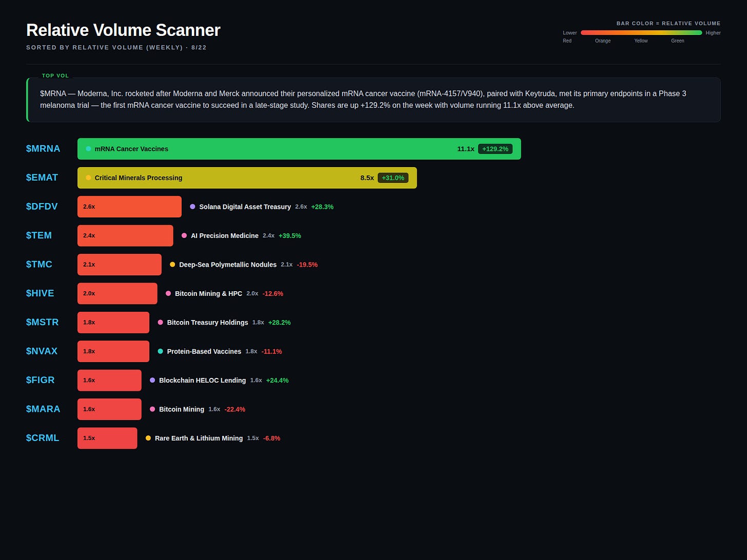This screenshot has height=560, width=747.
Task: Click the 'mRNA Cancer Vaccines' label
Action: pos(131,149)
